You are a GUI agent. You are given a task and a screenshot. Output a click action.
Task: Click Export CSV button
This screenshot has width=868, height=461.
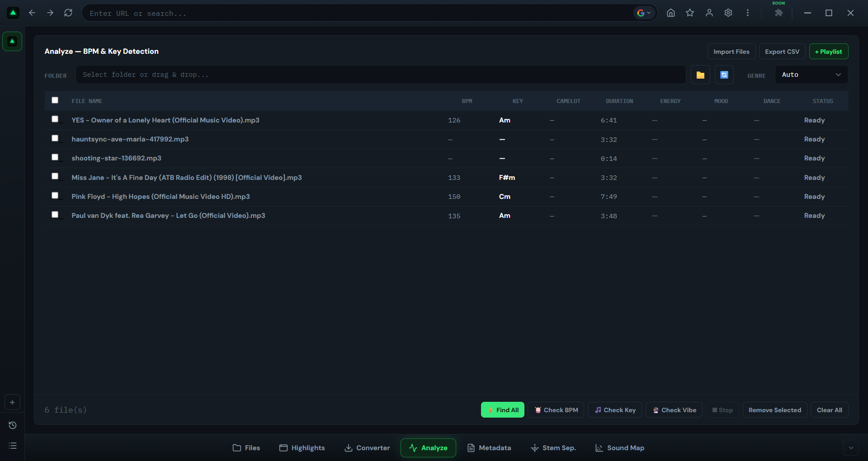pos(782,52)
